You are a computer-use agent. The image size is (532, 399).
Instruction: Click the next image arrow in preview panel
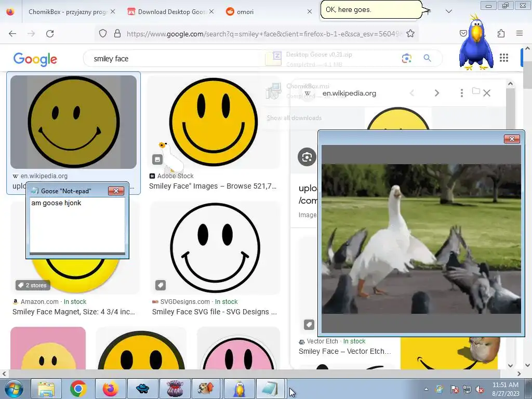436,93
